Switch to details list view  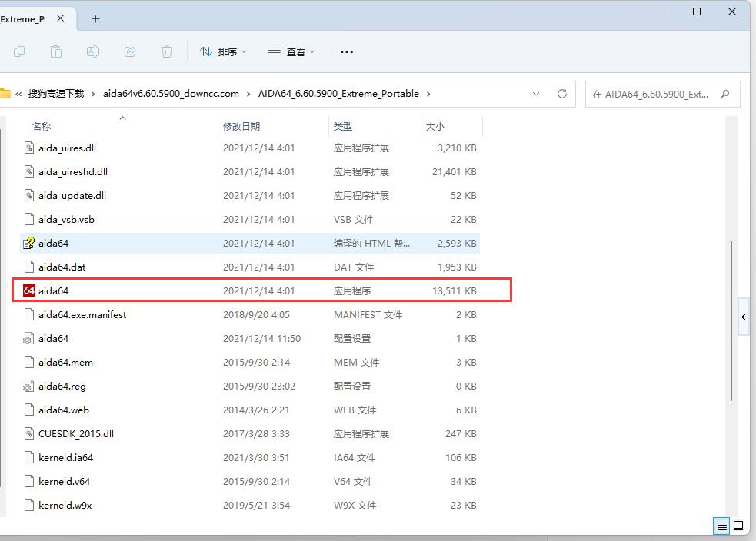click(721, 526)
